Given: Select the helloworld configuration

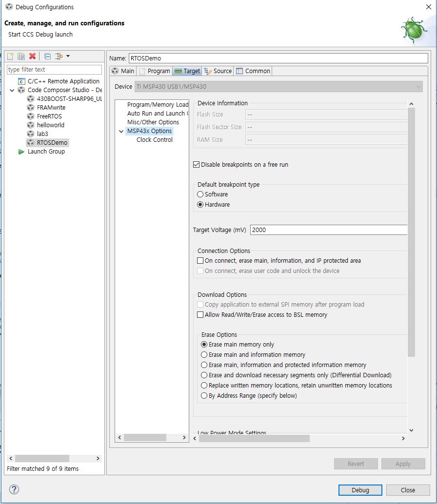Looking at the screenshot, I should click(x=51, y=125).
